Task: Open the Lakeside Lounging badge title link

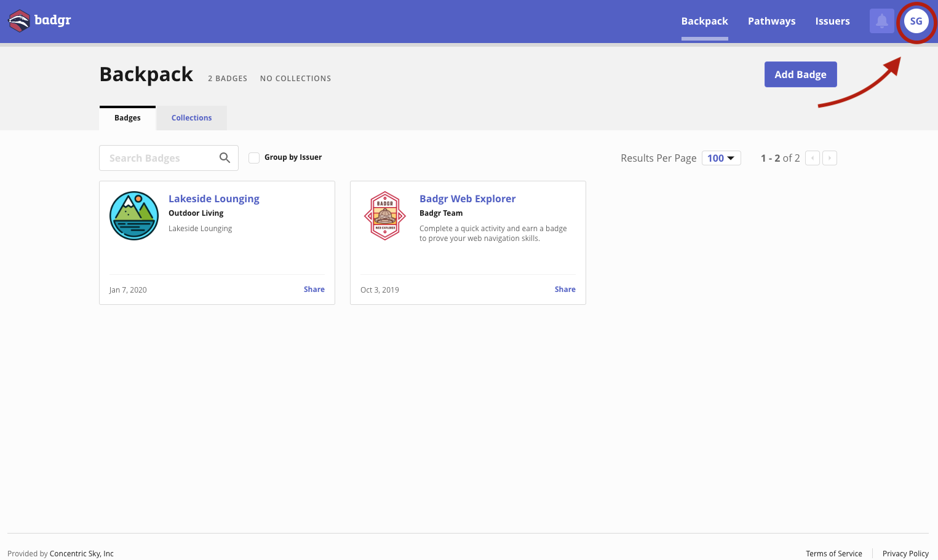Action: 214,199
